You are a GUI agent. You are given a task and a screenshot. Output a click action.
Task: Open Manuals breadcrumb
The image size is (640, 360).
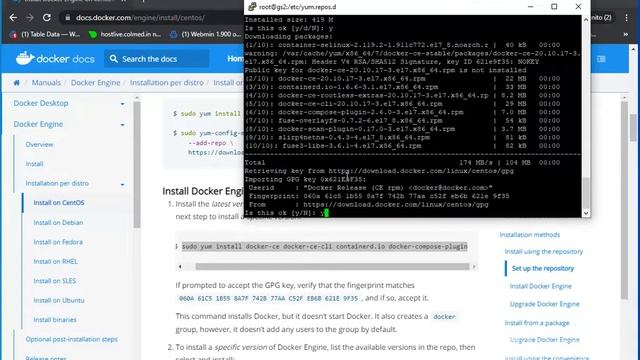(46, 82)
